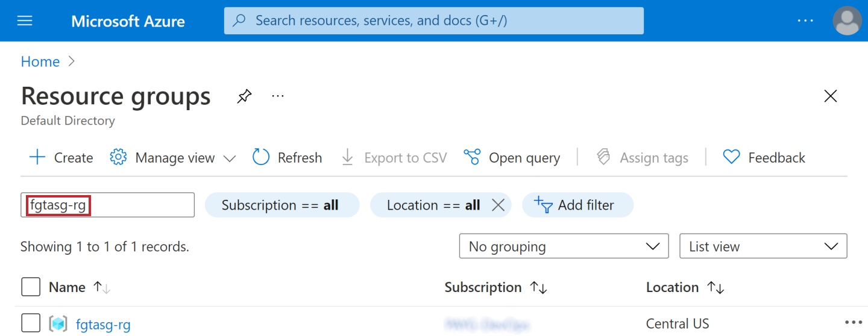Click the blurred subscription name in fgtasg-rg row
The height and width of the screenshot is (336, 868).
(x=486, y=325)
